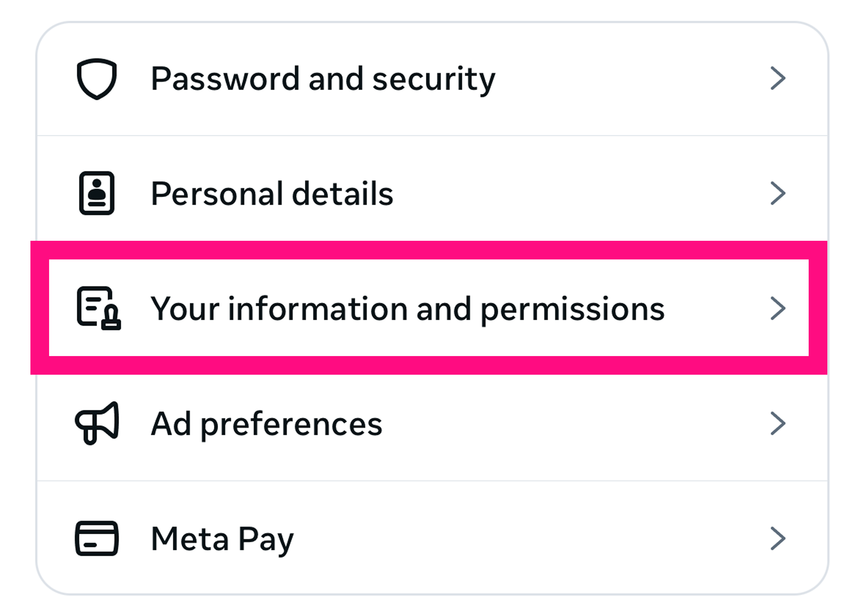This screenshot has width=868, height=614.
Task: Open the Personal details text label
Action: [272, 194]
